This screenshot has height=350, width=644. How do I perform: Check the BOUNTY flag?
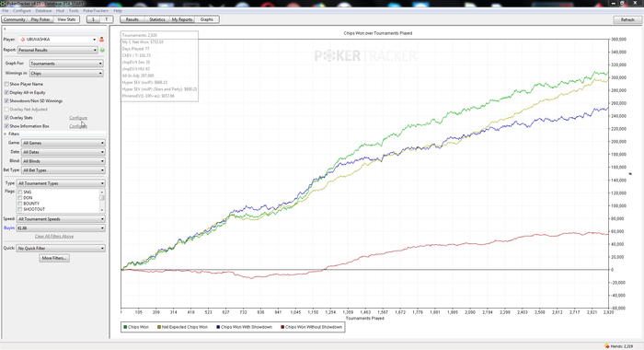[19, 204]
